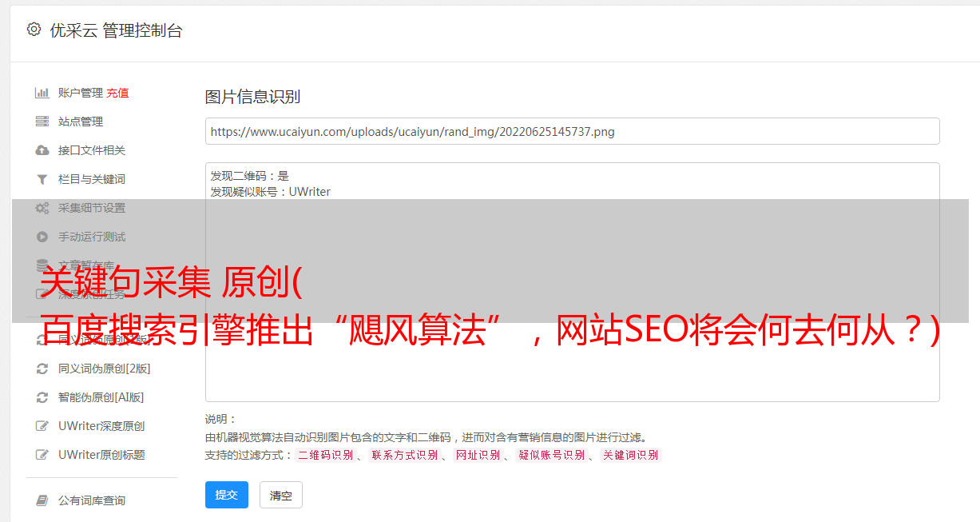The width and height of the screenshot is (980, 522).
Task: Click the edit icon beside UWriter深度原创
Action: 42,426
